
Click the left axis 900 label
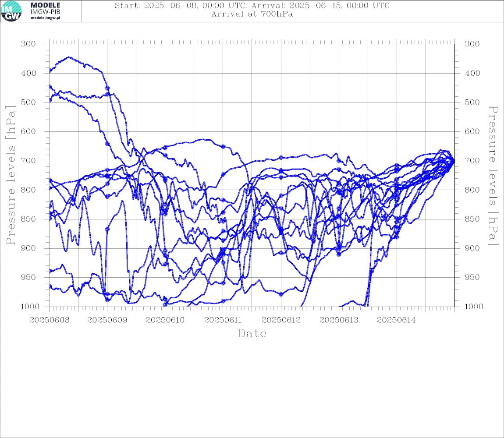click(28, 248)
